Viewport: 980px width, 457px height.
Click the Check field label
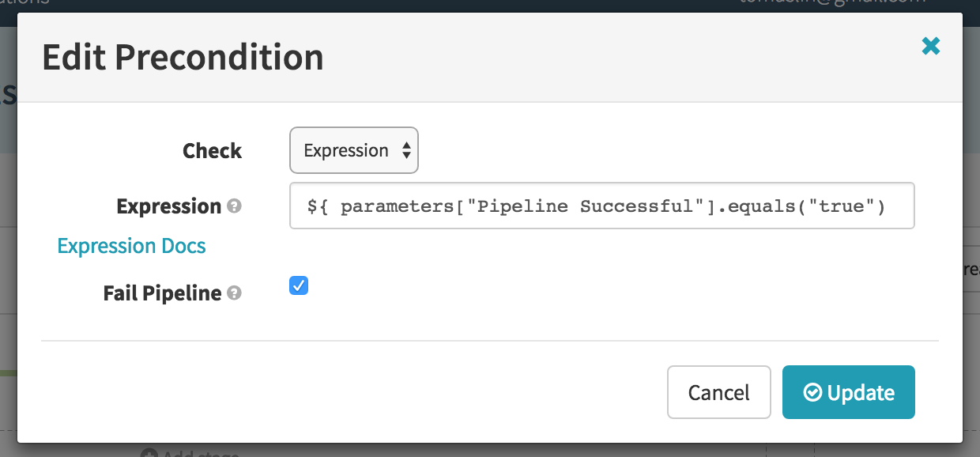[213, 150]
